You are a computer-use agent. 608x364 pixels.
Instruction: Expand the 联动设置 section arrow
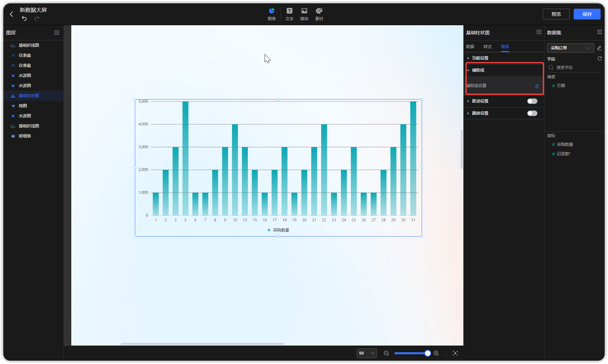[468, 101]
